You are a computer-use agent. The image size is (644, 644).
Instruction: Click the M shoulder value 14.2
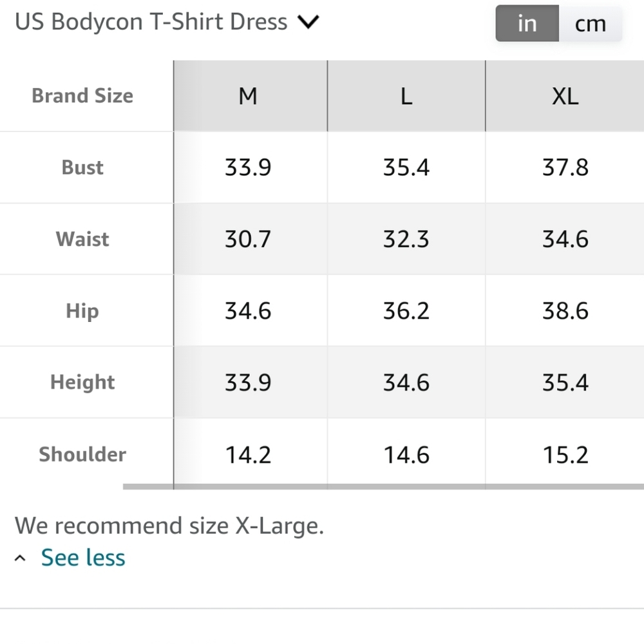248,455
